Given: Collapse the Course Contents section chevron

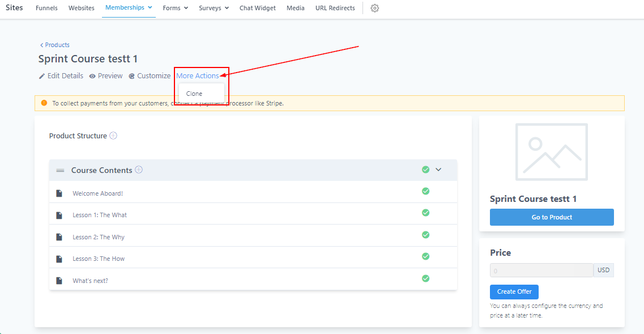Looking at the screenshot, I should (438, 170).
